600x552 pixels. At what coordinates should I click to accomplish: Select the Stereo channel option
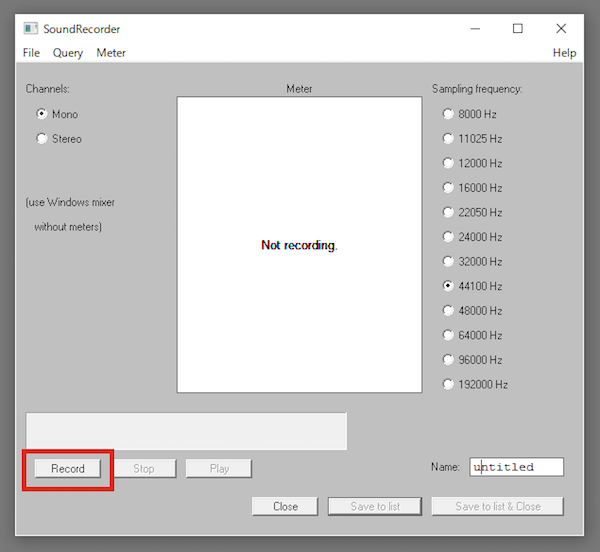42,139
